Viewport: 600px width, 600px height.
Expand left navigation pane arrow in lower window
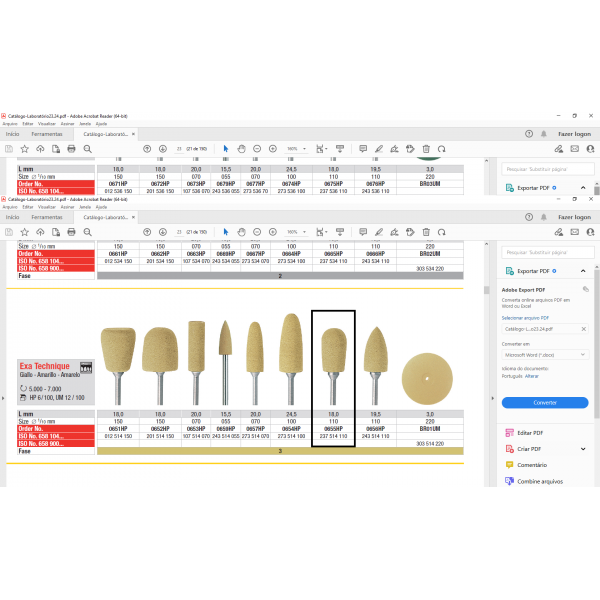(3, 398)
